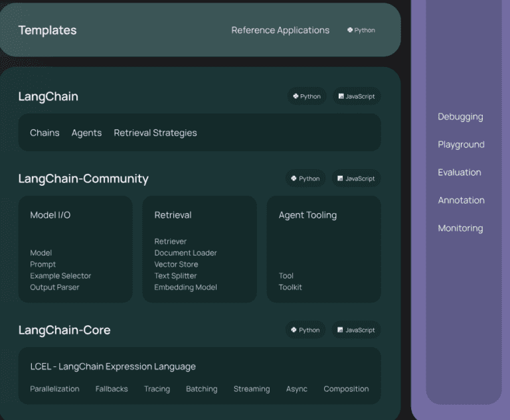This screenshot has width=510, height=420.
Task: Click the Python badge for LangChain-Core
Action: 306,330
